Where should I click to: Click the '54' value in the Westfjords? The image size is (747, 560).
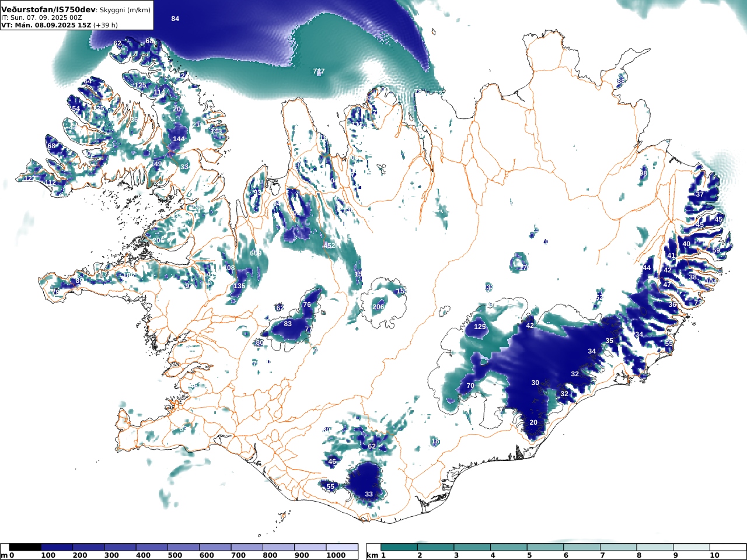(76, 109)
